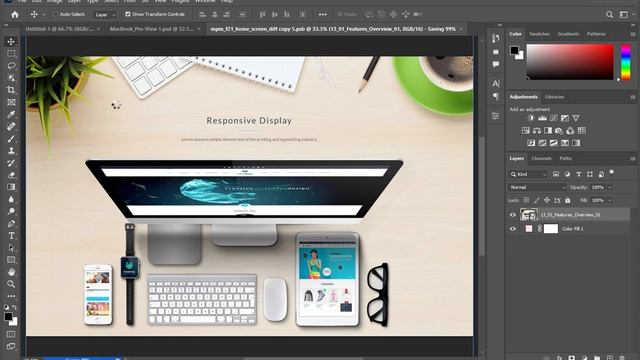Add a Photo Filter adjustment
The height and width of the screenshot is (360, 640).
pyautogui.click(x=559, y=131)
